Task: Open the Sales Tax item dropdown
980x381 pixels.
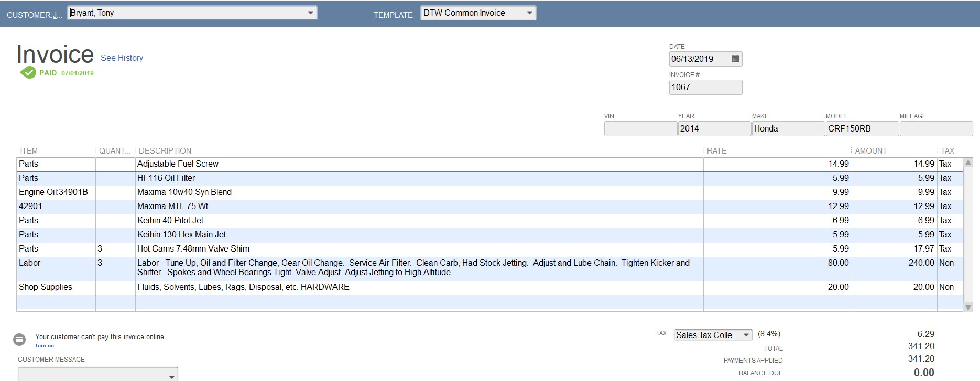Action: click(x=746, y=335)
